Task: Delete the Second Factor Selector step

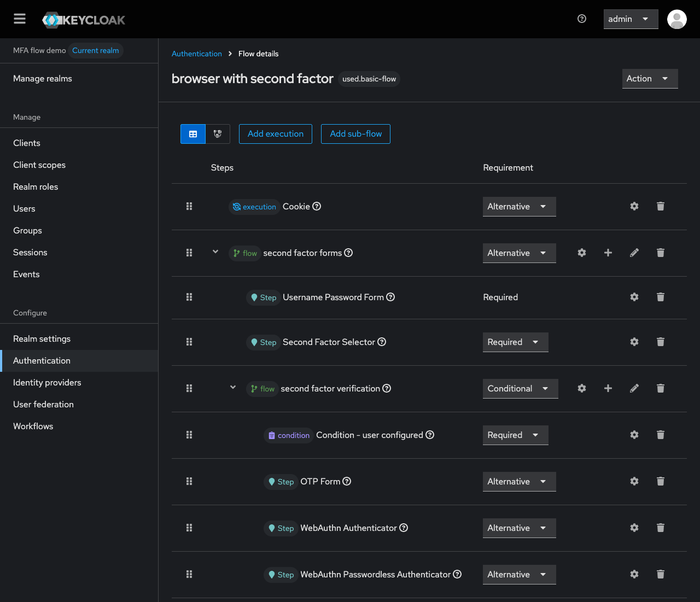Action: pyautogui.click(x=661, y=342)
